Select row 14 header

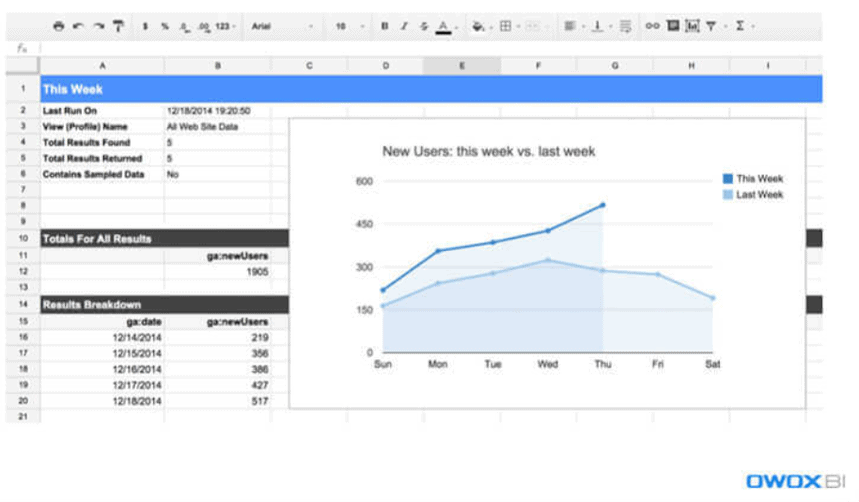pyautogui.click(x=22, y=304)
